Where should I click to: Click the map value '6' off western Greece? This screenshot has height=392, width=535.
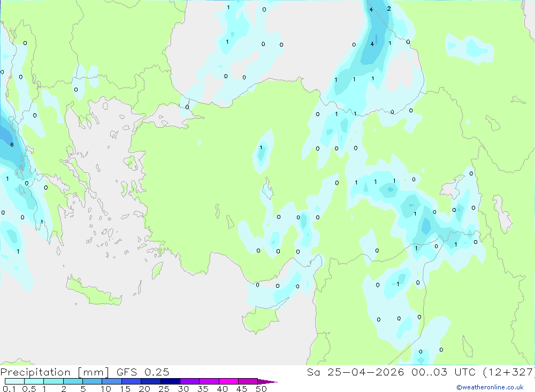click(12, 144)
